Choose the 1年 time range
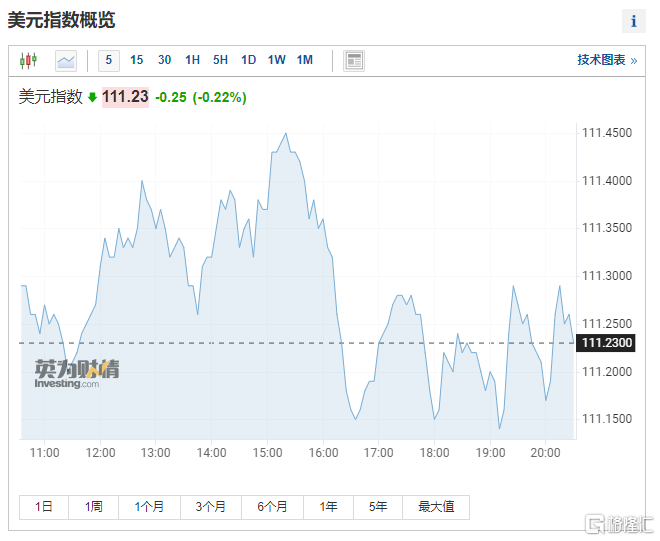 click(328, 507)
